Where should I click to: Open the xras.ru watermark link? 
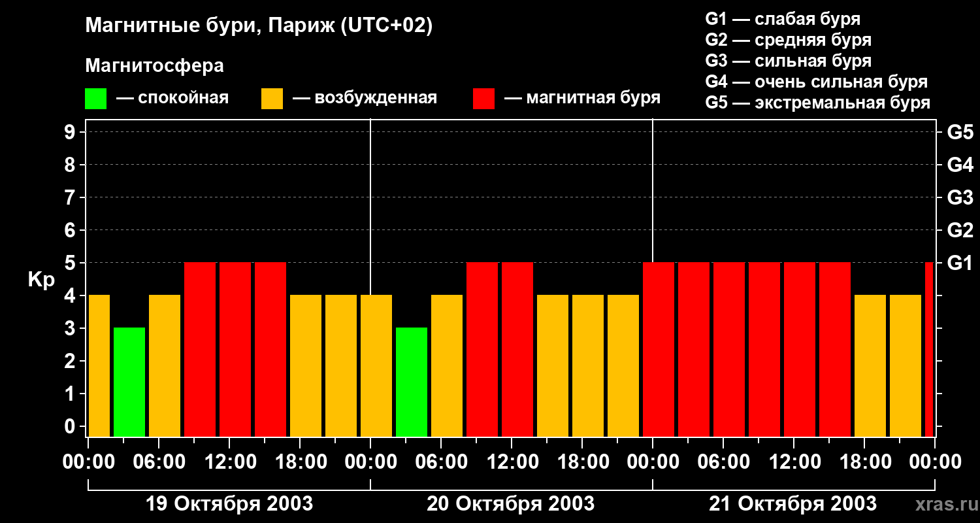943,504
